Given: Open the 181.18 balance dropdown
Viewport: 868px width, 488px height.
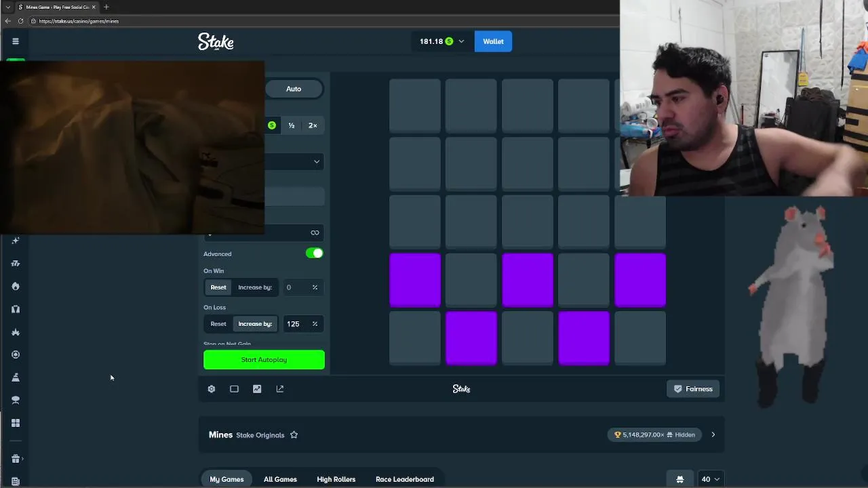Looking at the screenshot, I should pyautogui.click(x=441, y=41).
